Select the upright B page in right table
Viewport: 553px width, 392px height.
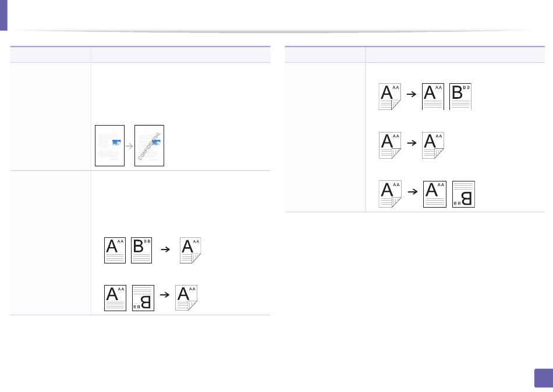460,97
